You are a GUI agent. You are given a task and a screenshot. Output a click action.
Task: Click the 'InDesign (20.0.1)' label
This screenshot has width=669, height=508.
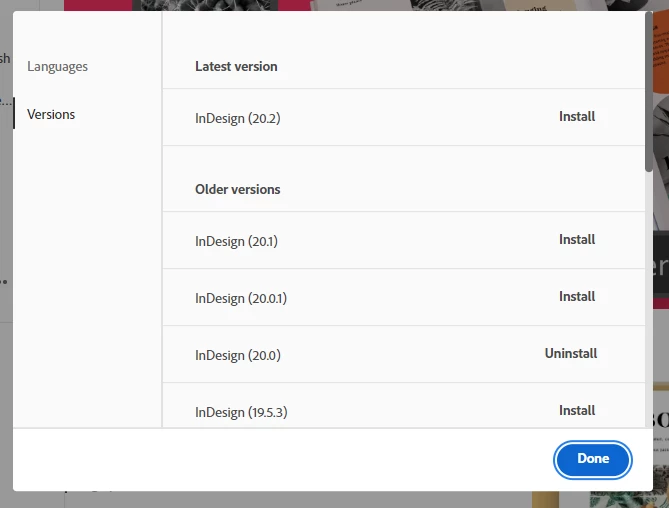click(x=241, y=298)
